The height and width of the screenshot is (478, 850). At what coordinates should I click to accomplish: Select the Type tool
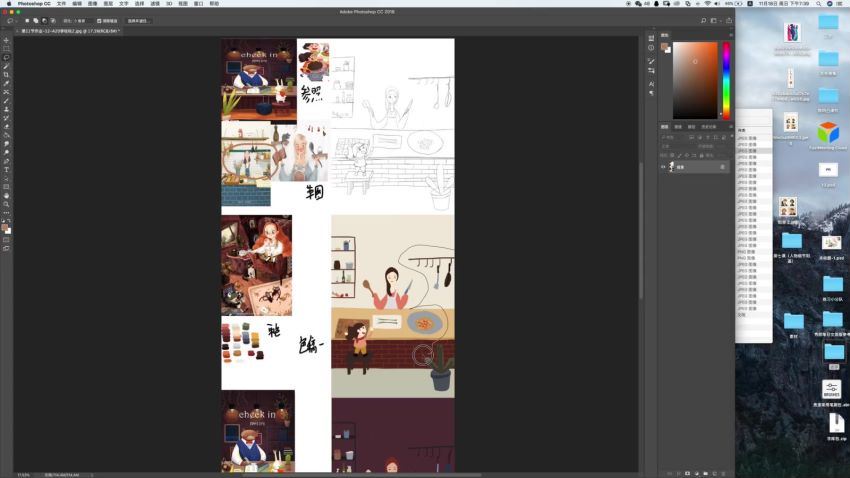coord(7,170)
